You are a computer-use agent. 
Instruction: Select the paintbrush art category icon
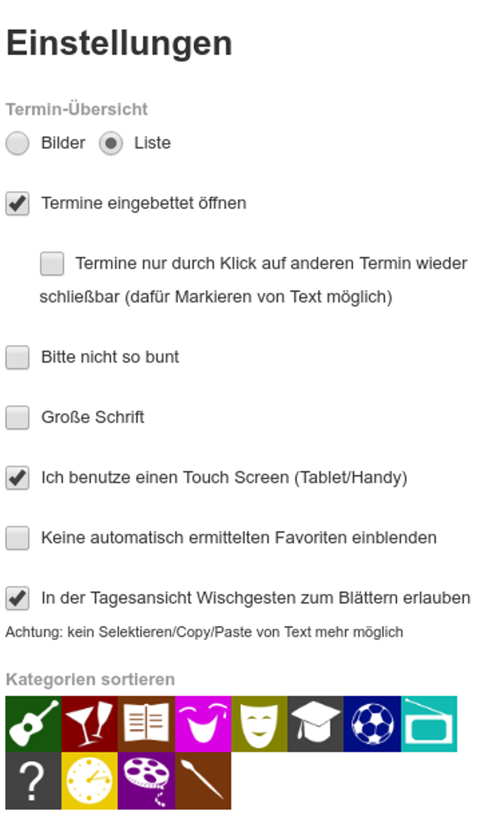coord(203,780)
